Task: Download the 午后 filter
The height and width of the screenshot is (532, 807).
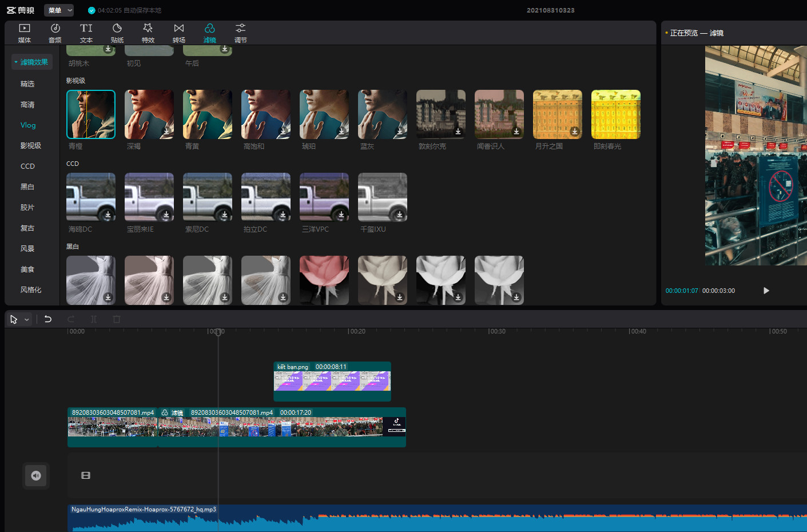Action: (x=225, y=49)
